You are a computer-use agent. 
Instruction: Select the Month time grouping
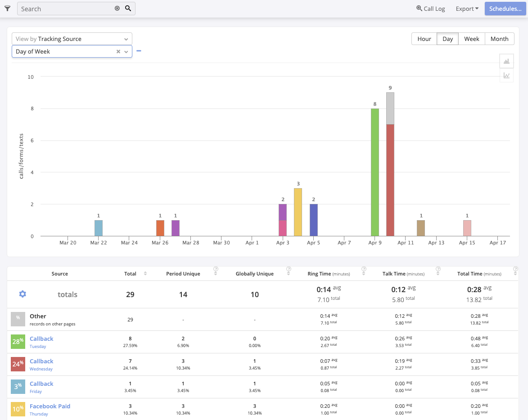point(500,39)
